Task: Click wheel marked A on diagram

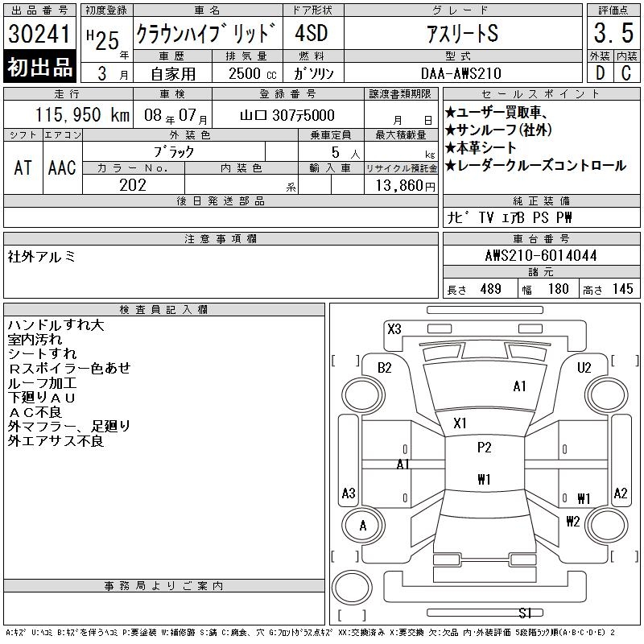Action: tap(363, 526)
